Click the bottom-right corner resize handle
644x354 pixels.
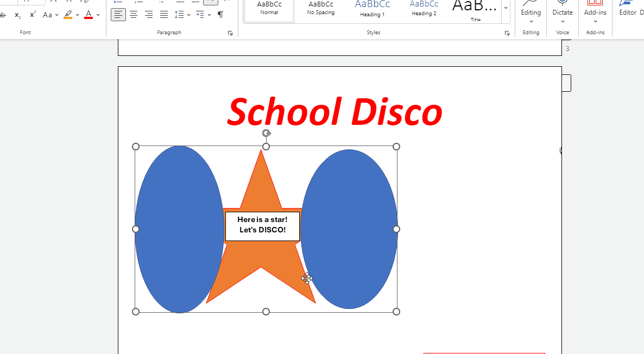396,312
